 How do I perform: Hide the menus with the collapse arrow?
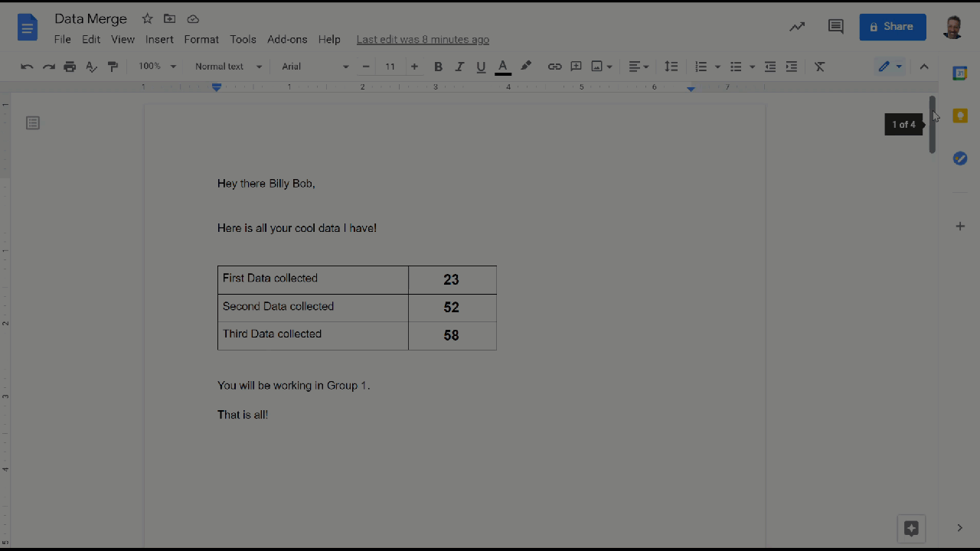pyautogui.click(x=924, y=67)
